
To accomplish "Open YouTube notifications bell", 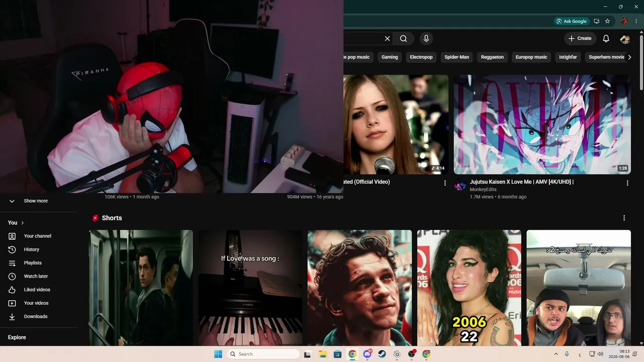I will (x=606, y=39).
